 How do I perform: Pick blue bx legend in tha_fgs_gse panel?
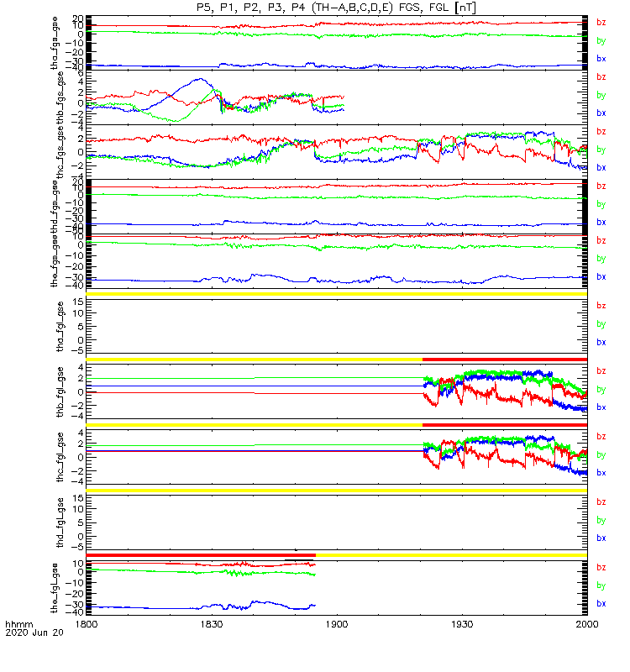(x=601, y=59)
